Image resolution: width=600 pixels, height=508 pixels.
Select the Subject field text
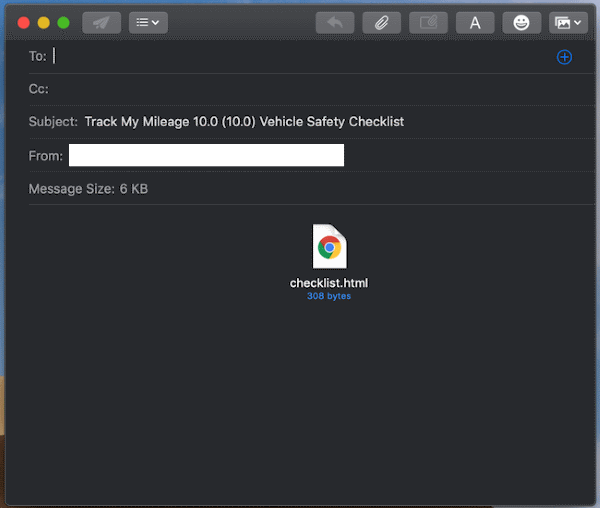pos(244,122)
